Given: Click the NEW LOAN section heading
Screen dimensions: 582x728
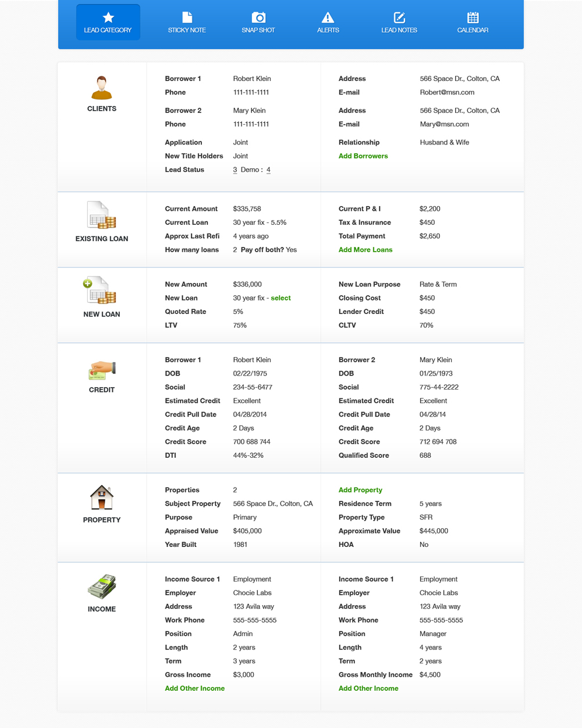Looking at the screenshot, I should pos(102,314).
